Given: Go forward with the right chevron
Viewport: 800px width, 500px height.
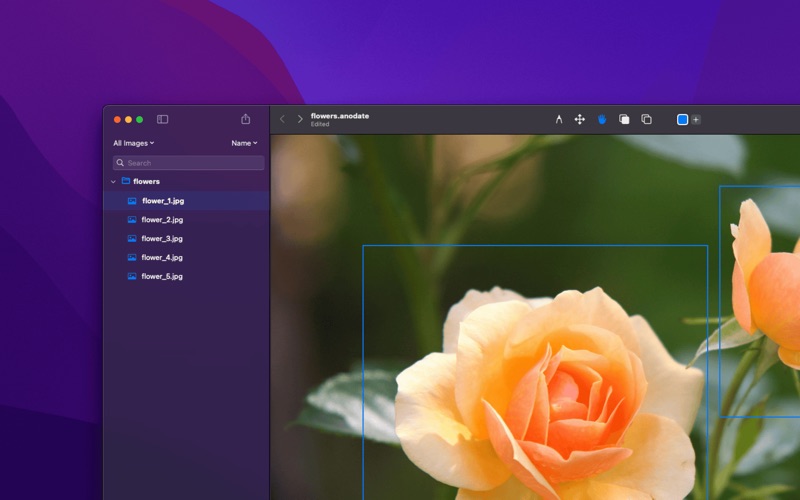Looking at the screenshot, I should [x=300, y=119].
